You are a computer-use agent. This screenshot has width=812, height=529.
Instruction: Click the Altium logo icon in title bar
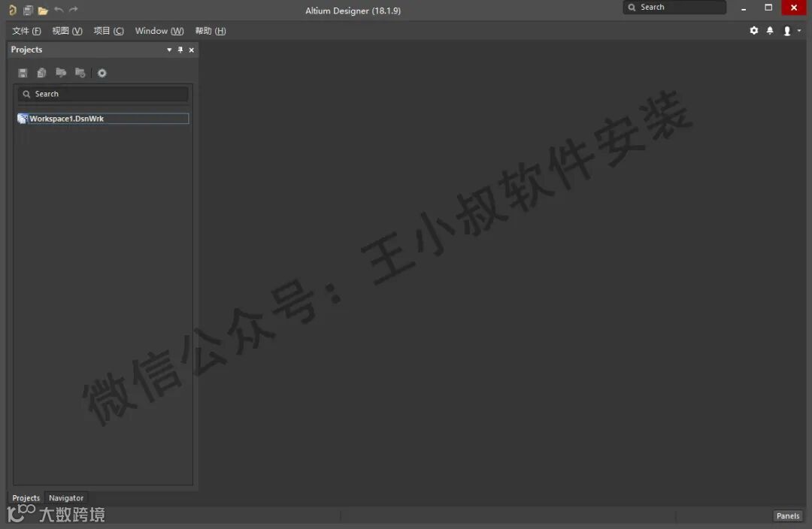coord(13,10)
